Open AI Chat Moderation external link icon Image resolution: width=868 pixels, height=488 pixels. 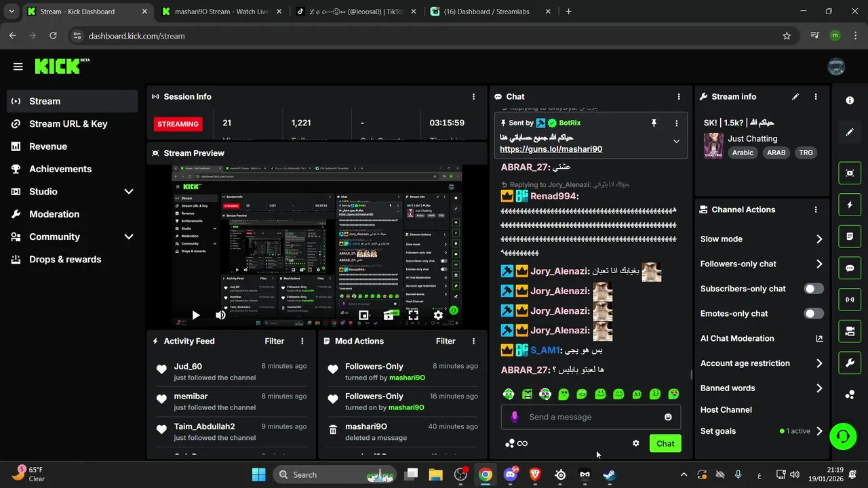point(819,338)
